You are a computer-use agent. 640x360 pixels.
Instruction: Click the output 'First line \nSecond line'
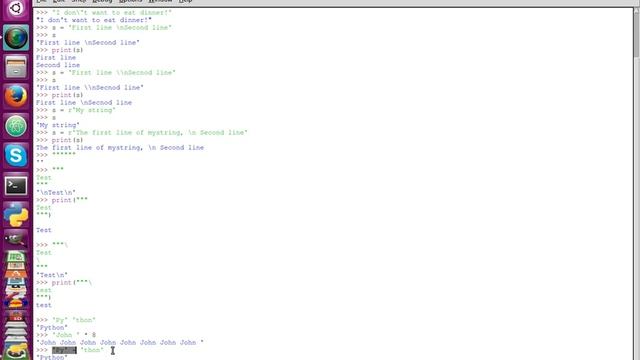click(x=88, y=42)
